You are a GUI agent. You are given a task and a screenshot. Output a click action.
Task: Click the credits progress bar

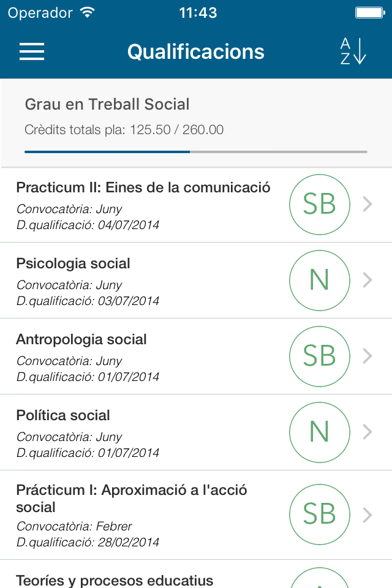(196, 152)
